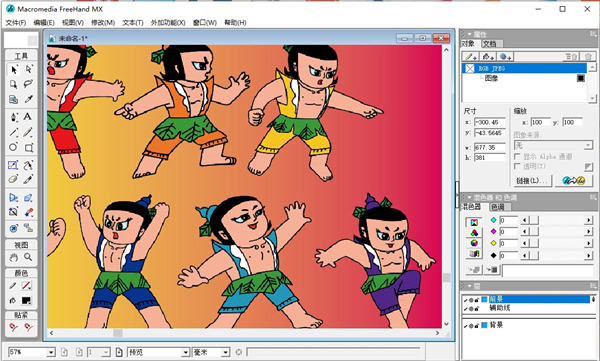Select the Eyedropper tool
600x361 pixels.
click(x=28, y=99)
